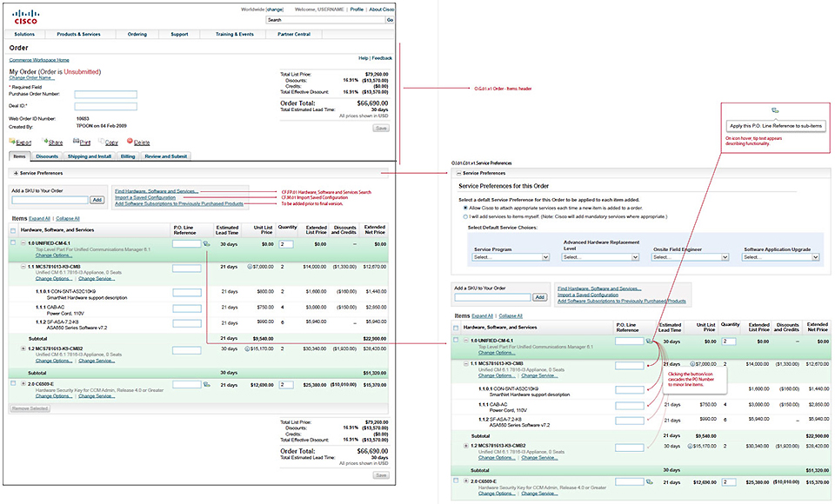Viewport: 835px width, 504px height.
Task: Switch to the Shipping and Install tab
Action: pyautogui.click(x=89, y=156)
